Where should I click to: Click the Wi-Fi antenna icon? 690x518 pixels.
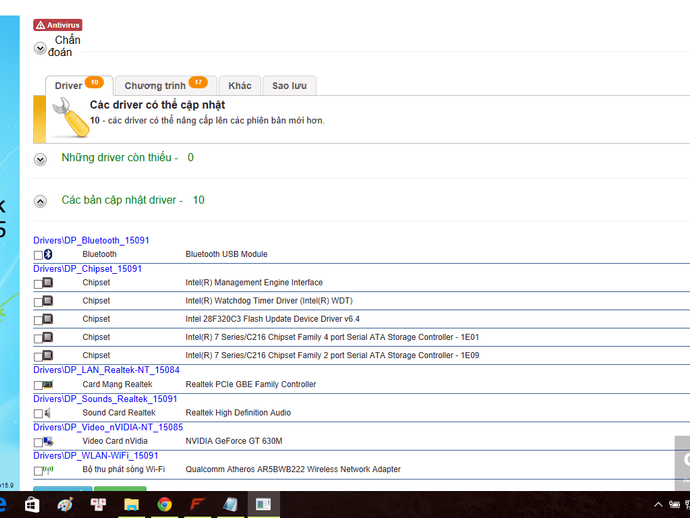pyautogui.click(x=48, y=469)
